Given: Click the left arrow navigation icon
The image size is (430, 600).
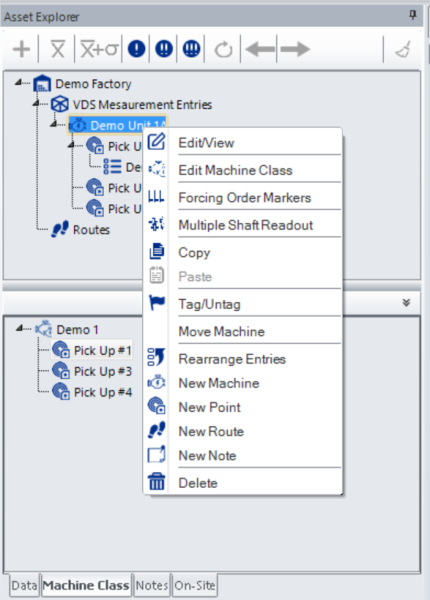Looking at the screenshot, I should tap(260, 49).
